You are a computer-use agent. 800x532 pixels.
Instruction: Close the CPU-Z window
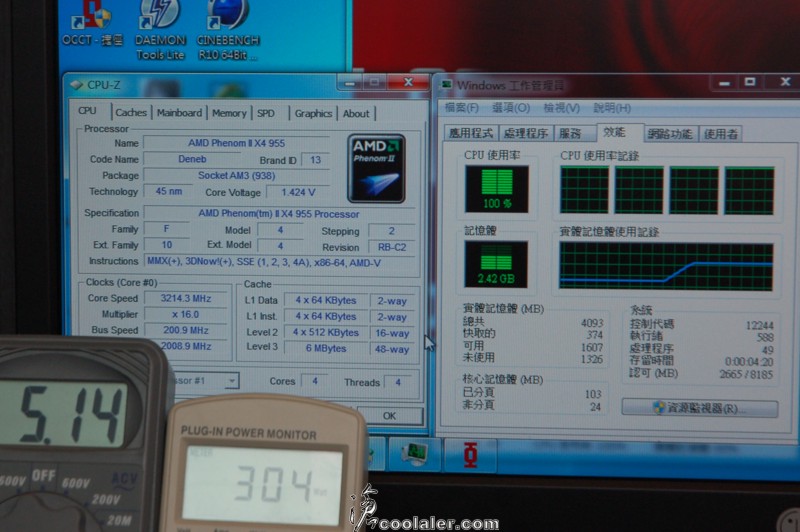coord(408,82)
